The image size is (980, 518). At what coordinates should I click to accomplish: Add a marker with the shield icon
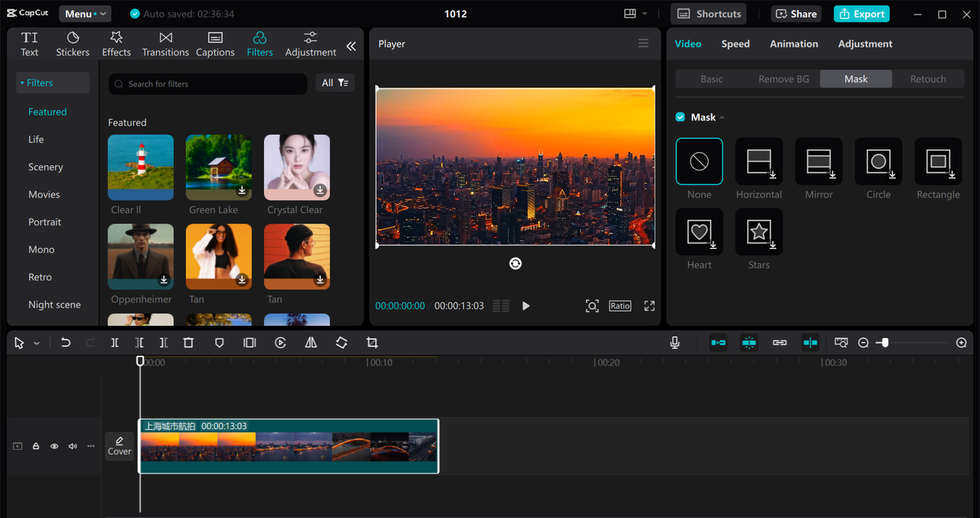click(219, 343)
